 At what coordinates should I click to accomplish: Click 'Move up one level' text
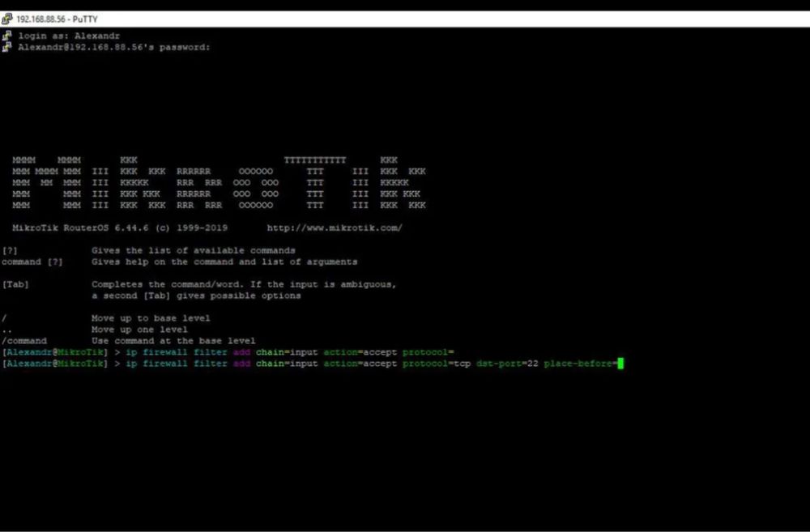(x=139, y=330)
